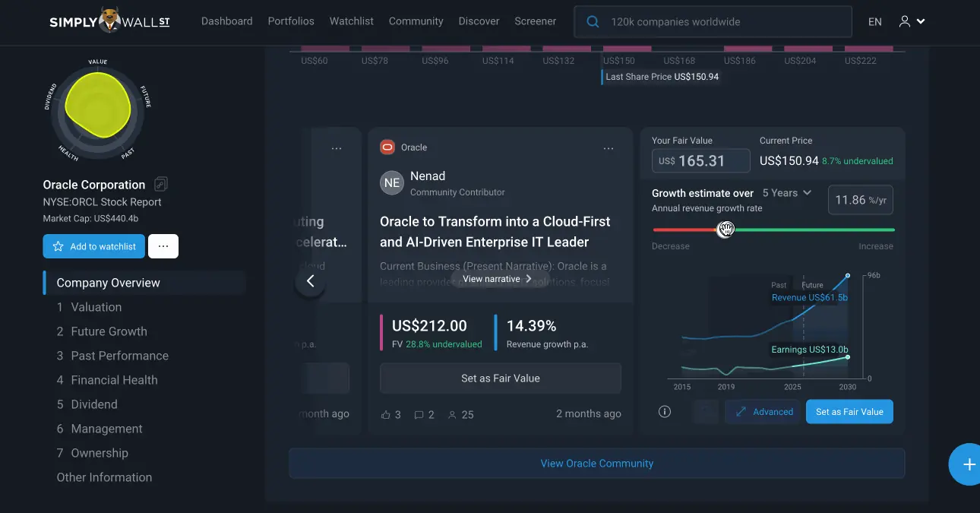Open the user account dropdown

(912, 22)
